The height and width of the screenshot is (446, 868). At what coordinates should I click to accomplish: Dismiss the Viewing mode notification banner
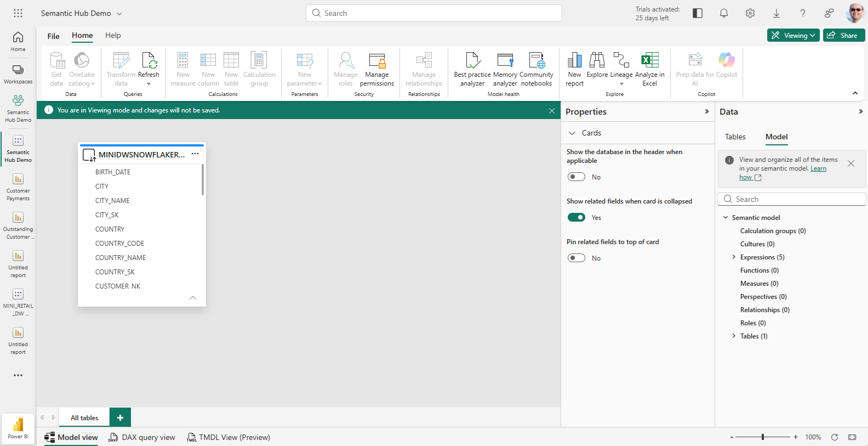[x=552, y=110]
